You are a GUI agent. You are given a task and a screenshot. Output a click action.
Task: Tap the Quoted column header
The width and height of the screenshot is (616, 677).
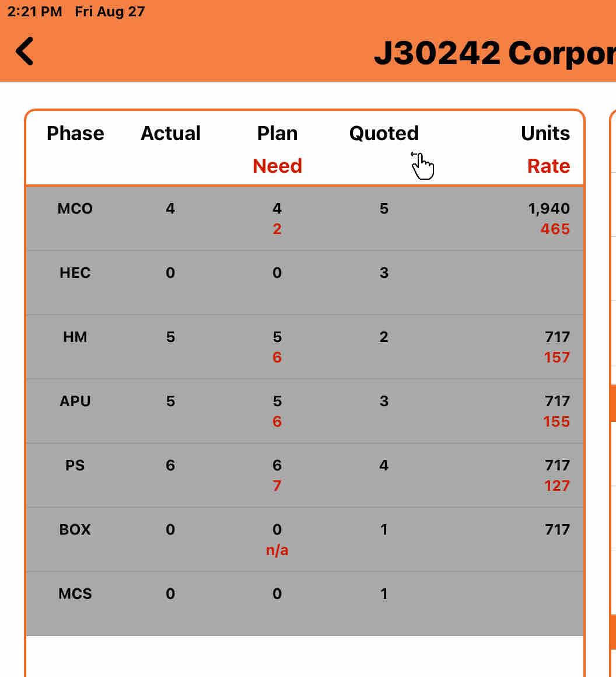coord(384,134)
